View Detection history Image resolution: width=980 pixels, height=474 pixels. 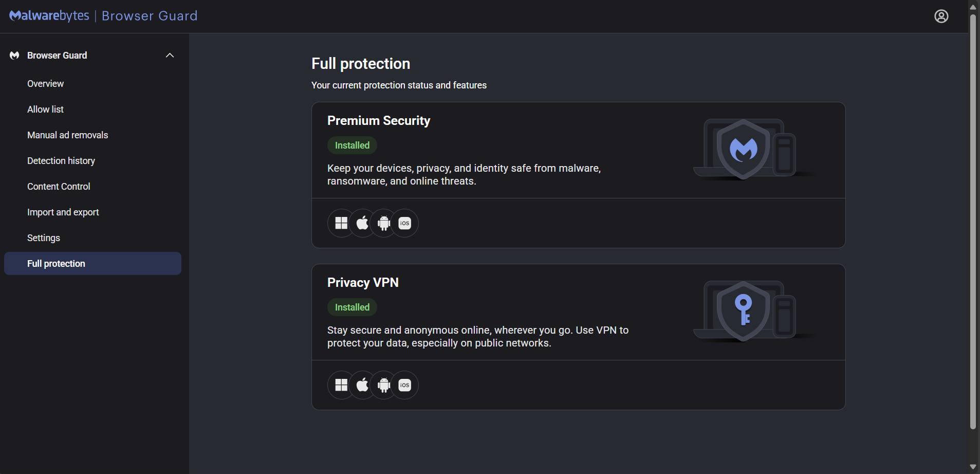[x=61, y=161]
